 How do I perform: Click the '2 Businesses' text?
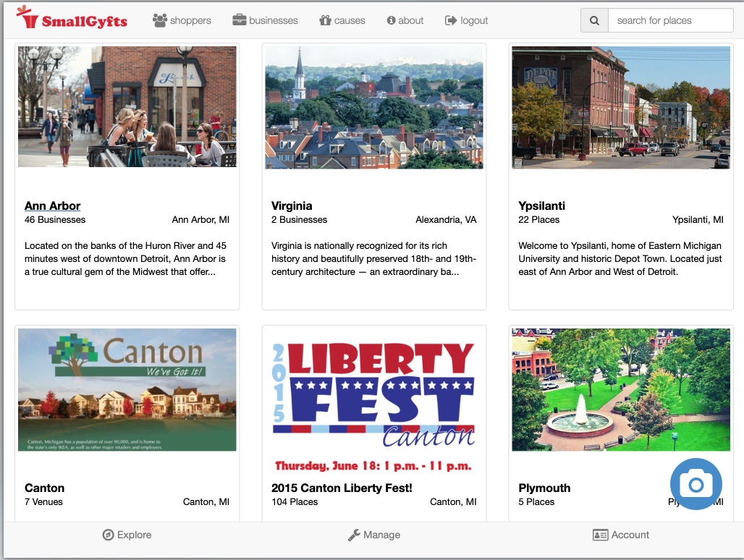pos(300,219)
